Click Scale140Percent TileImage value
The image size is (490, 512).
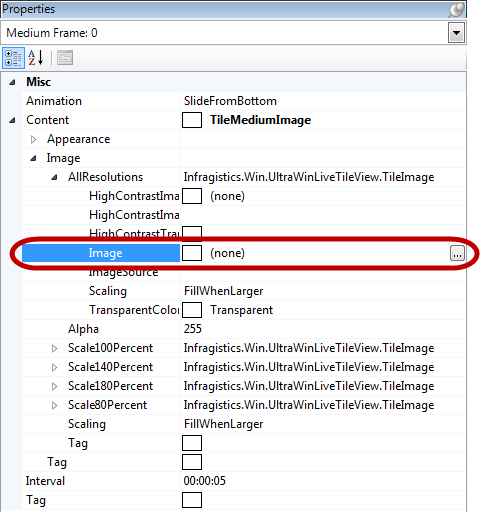[309, 367]
